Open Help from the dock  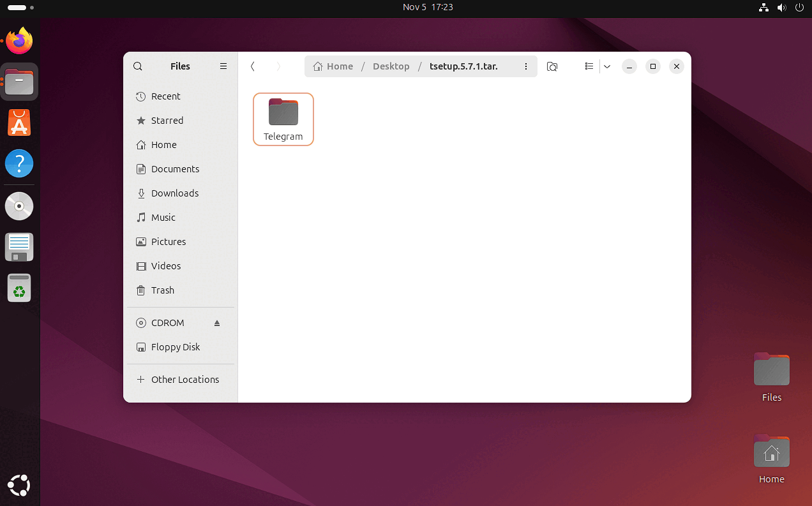pos(19,164)
